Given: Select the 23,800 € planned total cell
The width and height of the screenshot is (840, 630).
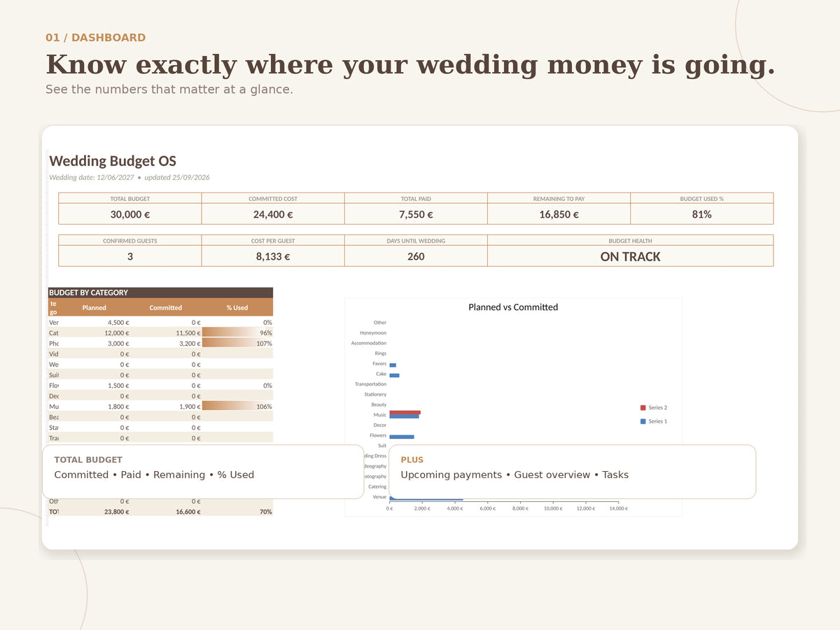Looking at the screenshot, I should pos(94,512).
